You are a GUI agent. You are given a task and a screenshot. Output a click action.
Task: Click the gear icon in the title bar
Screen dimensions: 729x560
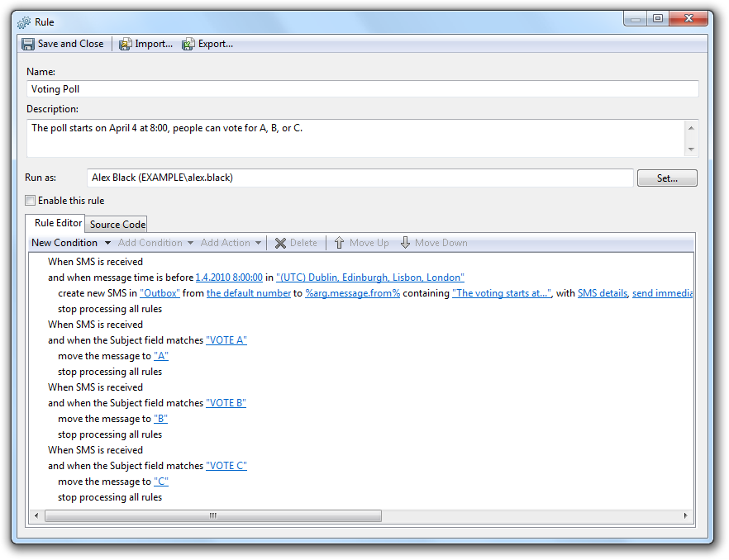[24, 21]
